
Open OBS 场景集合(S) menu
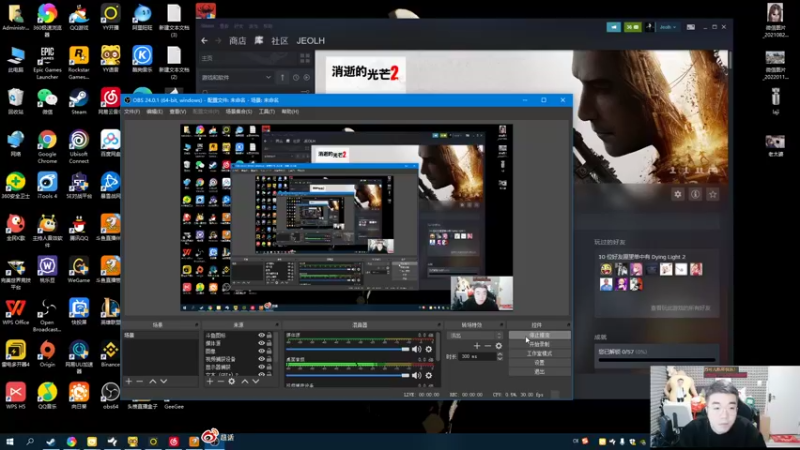click(239, 112)
